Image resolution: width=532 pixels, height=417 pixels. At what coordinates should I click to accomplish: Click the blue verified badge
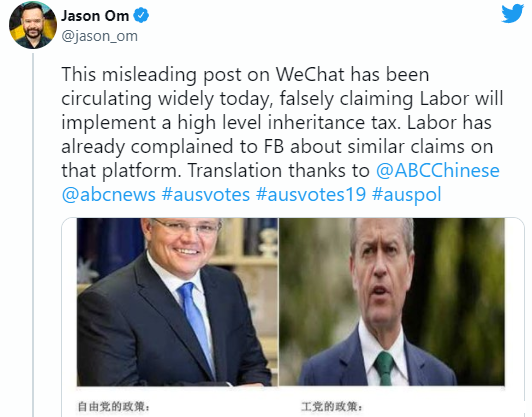pos(141,16)
